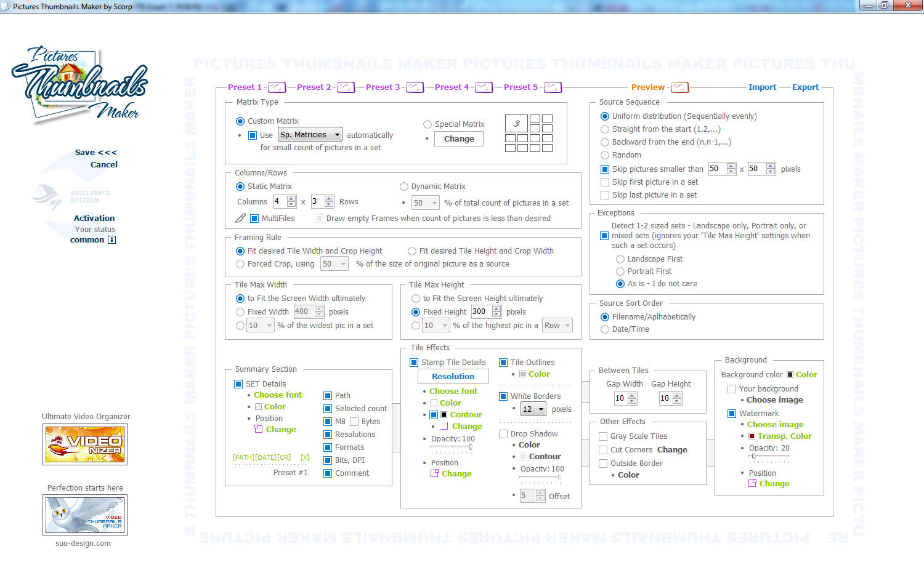This screenshot has height=586, width=924.
Task: Click Export in the top bar
Action: pyautogui.click(x=806, y=87)
